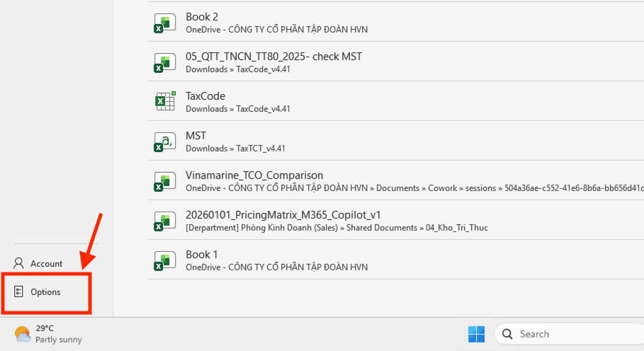Open 05_QTT_TNCN_TT80_2025- check MST
Screen dimensions: 644x351
tap(273, 57)
